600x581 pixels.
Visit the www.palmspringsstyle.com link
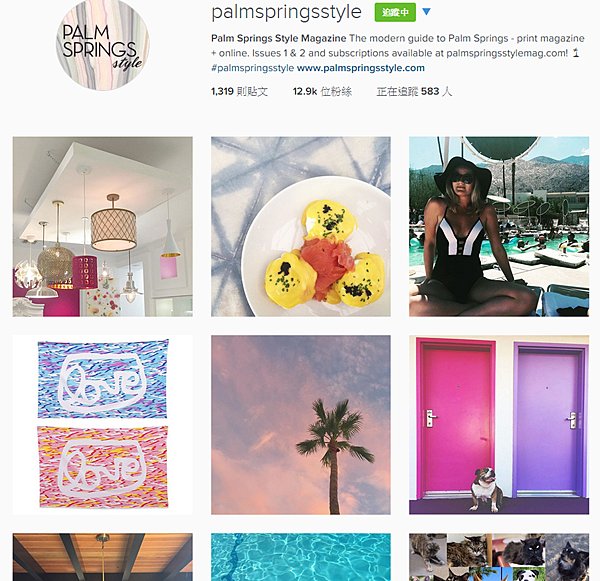coord(361,68)
